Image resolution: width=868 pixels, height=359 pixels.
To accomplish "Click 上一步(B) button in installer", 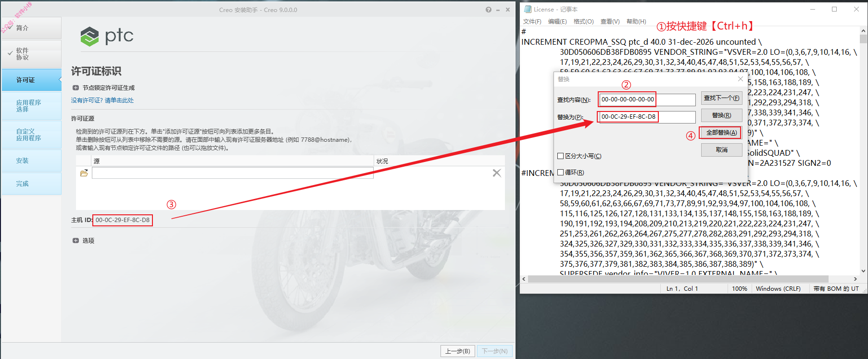I will 458,351.
